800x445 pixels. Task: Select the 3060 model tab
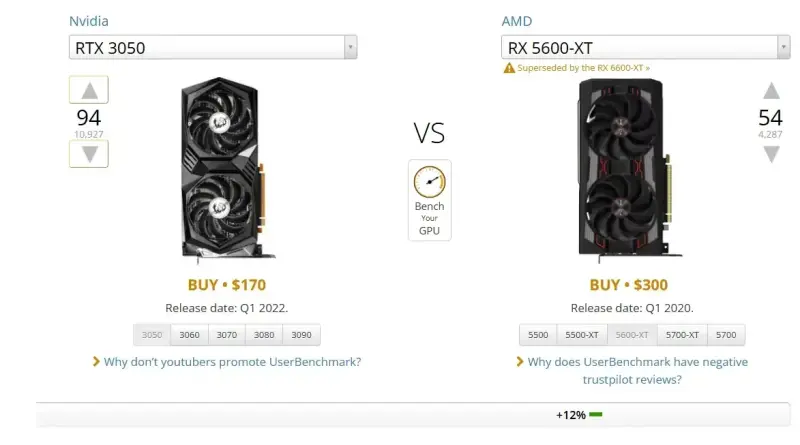189,335
